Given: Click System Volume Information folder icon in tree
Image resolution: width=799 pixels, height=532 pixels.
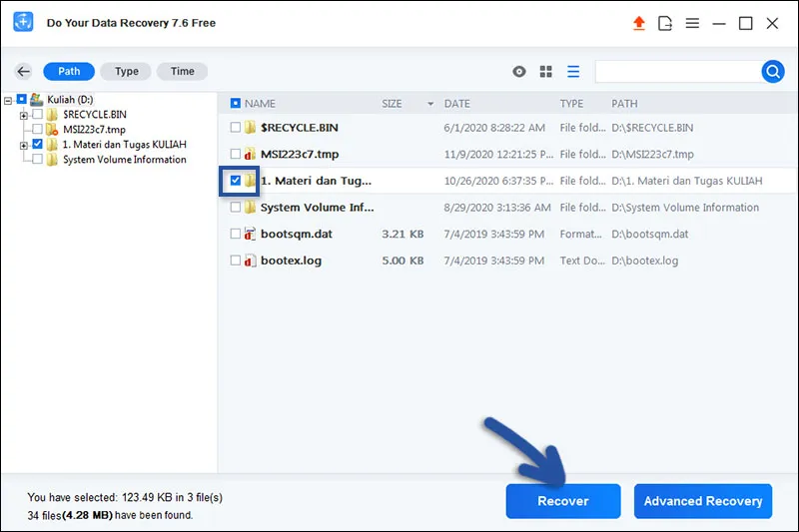Looking at the screenshot, I should [52, 160].
